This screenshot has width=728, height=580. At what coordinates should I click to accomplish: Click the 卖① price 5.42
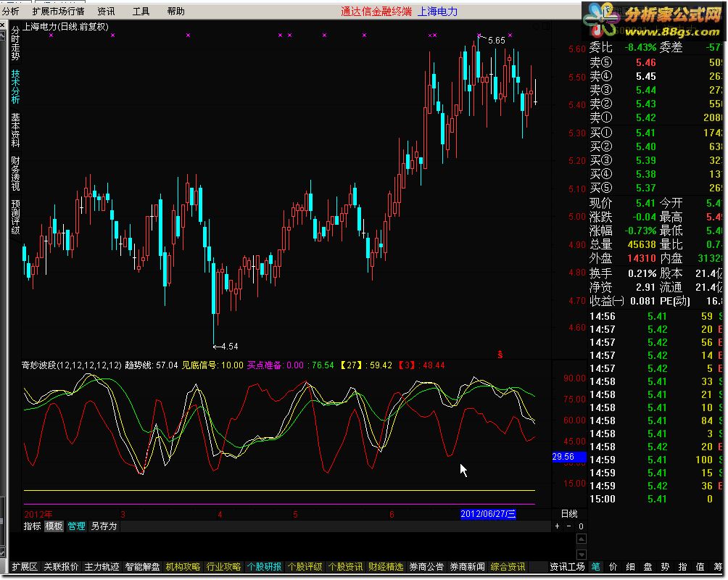646,118
